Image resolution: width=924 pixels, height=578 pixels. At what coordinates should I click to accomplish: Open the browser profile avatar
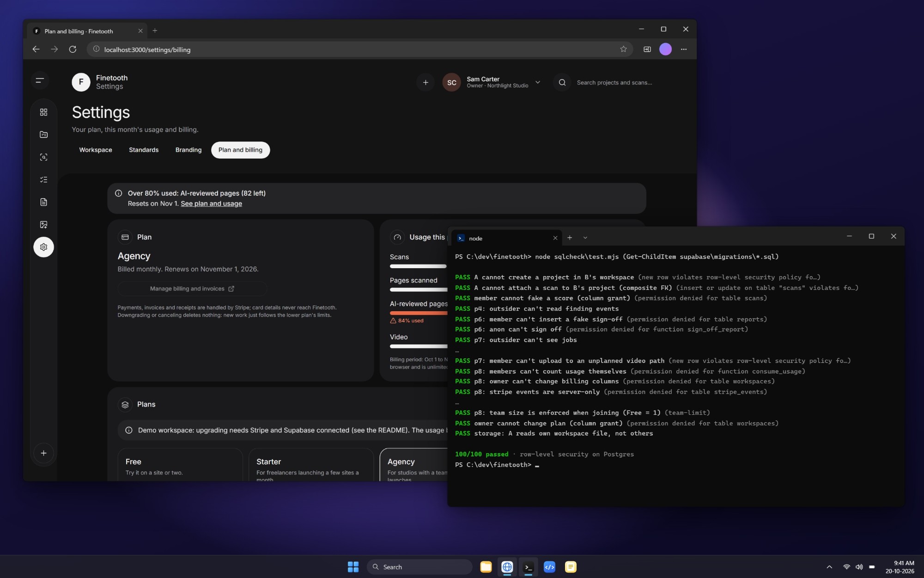(x=665, y=49)
